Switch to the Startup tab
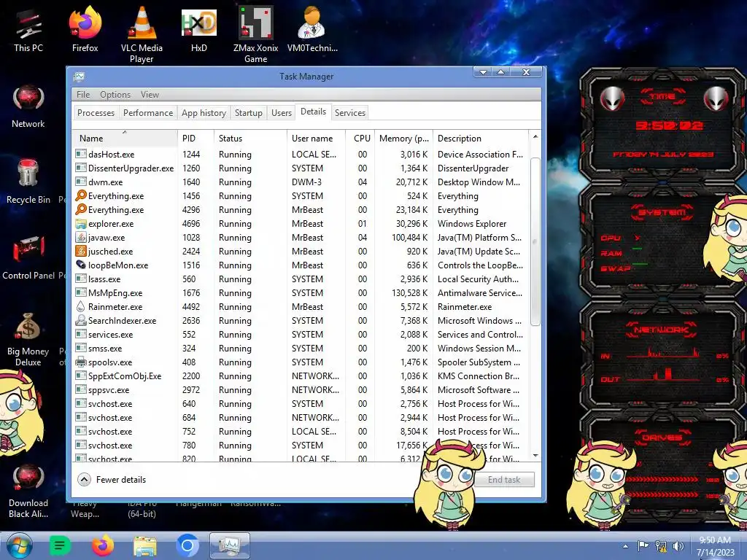747x560 pixels. pyautogui.click(x=249, y=113)
